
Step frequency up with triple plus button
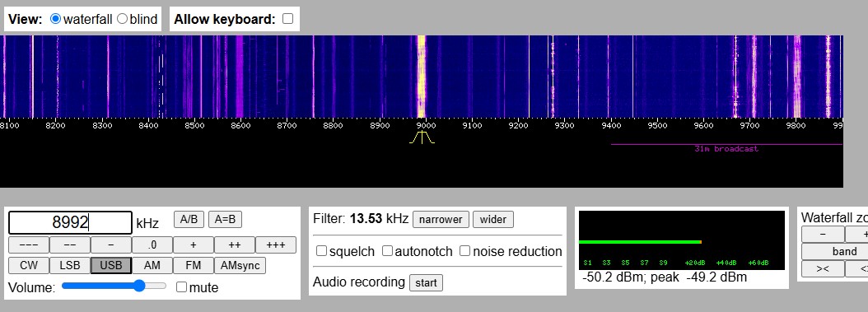[276, 244]
